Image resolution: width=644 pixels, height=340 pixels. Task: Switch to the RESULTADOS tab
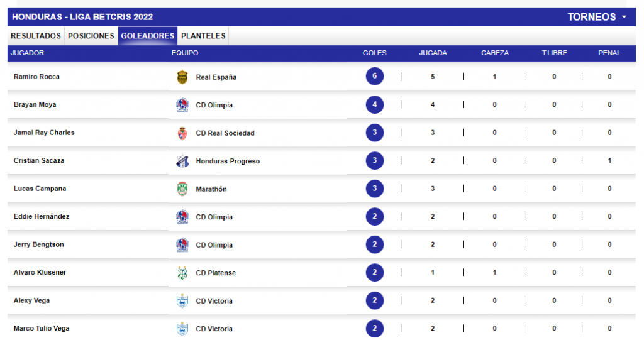coord(36,36)
